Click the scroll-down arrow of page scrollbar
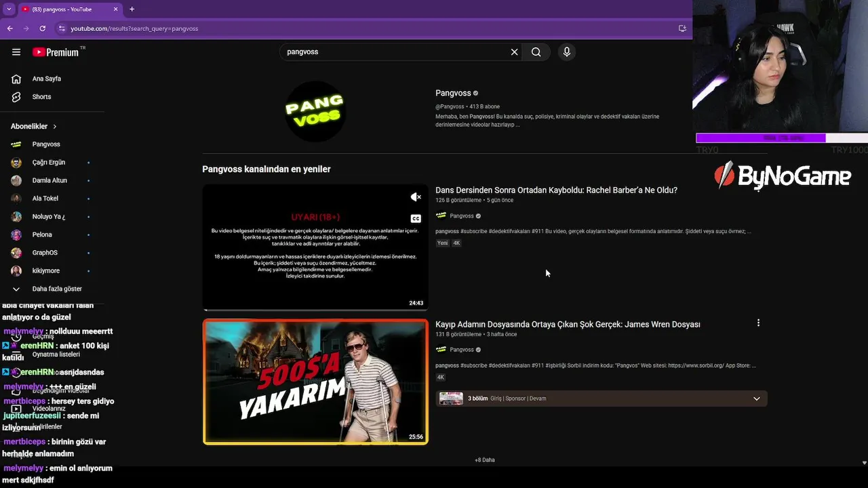This screenshot has height=488, width=868. [x=864, y=463]
